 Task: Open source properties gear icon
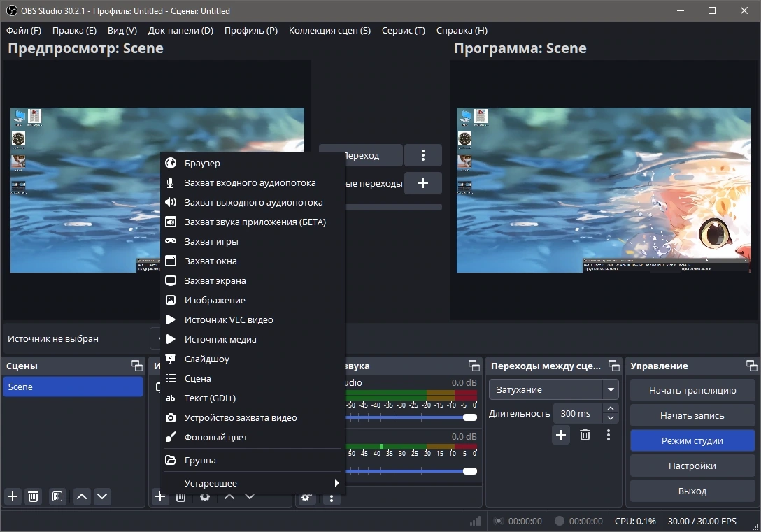click(205, 496)
